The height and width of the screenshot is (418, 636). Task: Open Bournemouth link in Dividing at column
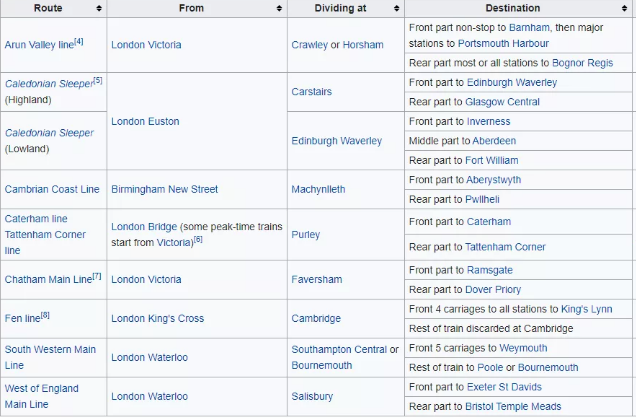322,365
